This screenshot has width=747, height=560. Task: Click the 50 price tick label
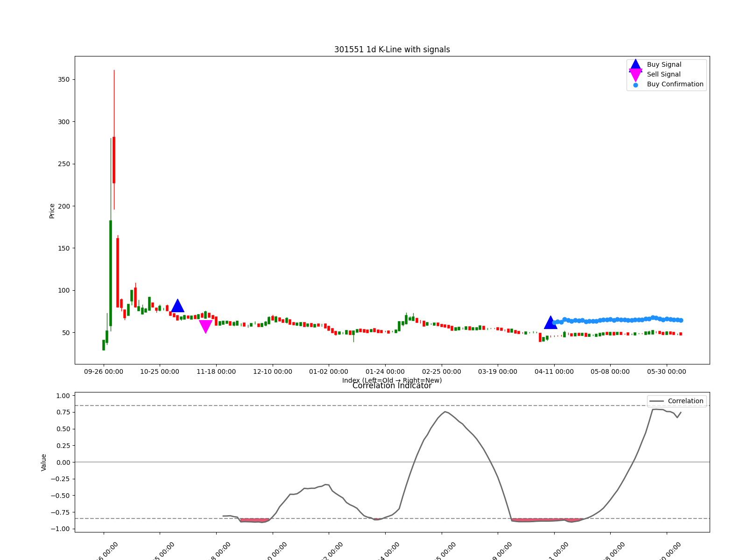pyautogui.click(x=66, y=333)
